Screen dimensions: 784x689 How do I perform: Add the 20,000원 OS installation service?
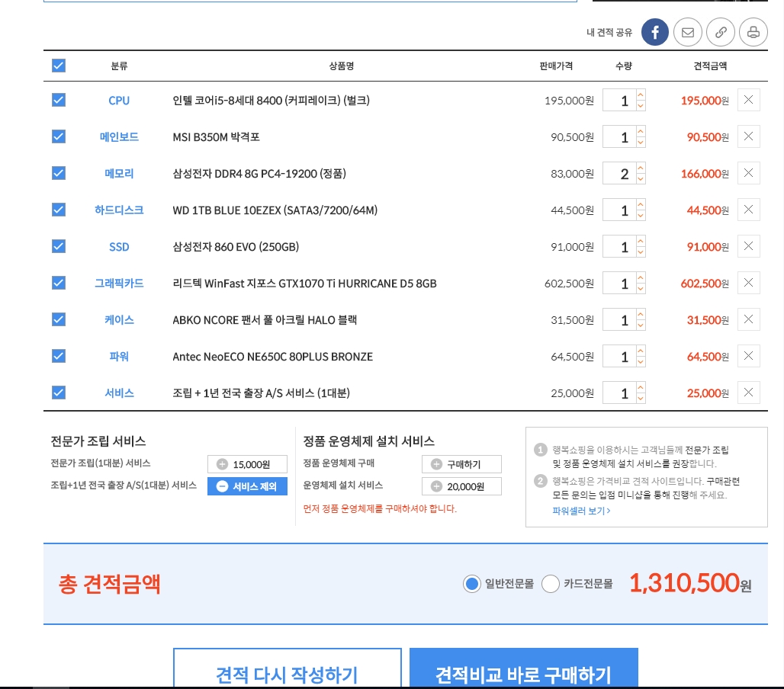pyautogui.click(x=461, y=486)
